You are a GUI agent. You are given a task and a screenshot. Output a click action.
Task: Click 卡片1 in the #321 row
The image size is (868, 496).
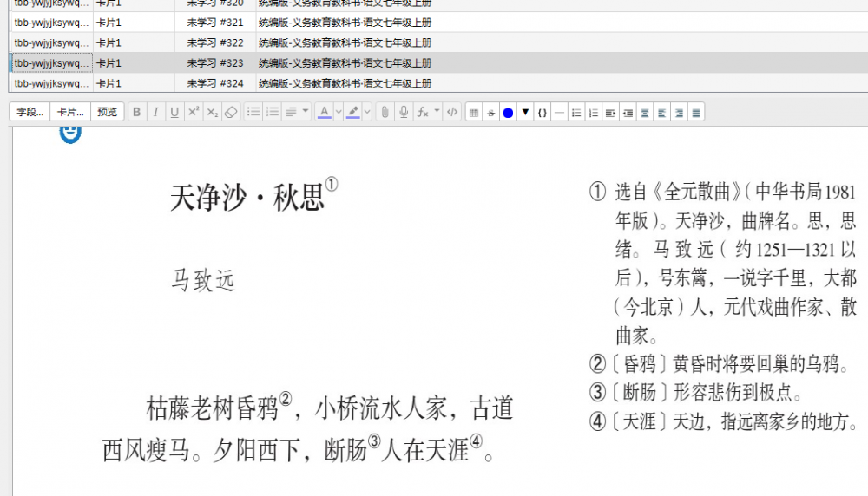(108, 23)
